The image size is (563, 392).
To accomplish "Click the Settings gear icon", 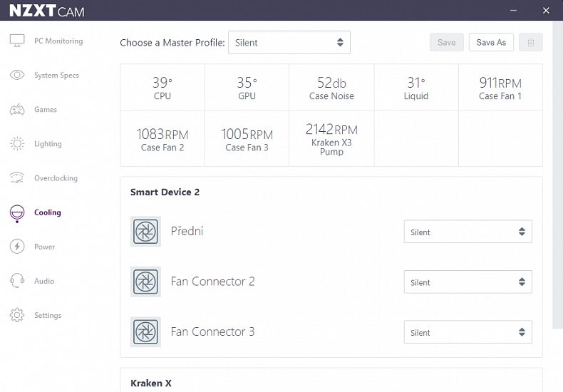I will 17,315.
